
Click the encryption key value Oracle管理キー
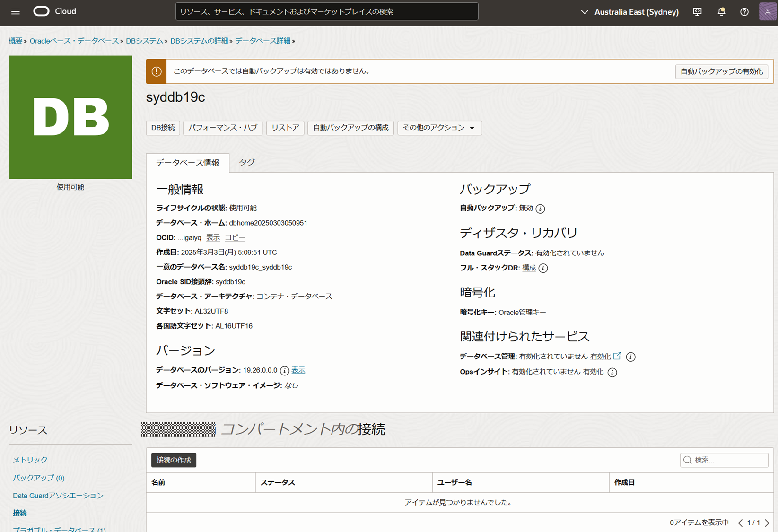pyautogui.click(x=522, y=312)
